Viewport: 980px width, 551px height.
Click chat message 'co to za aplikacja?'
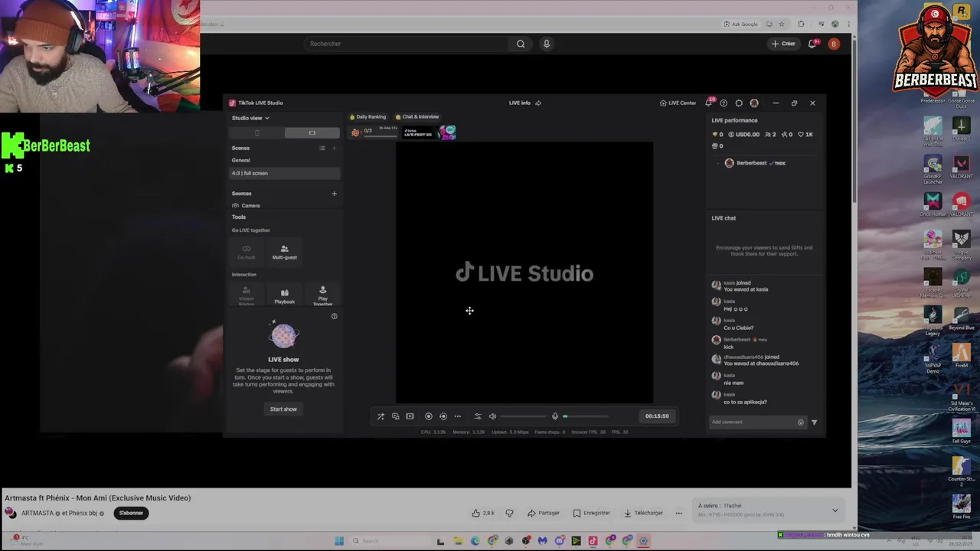pos(745,402)
